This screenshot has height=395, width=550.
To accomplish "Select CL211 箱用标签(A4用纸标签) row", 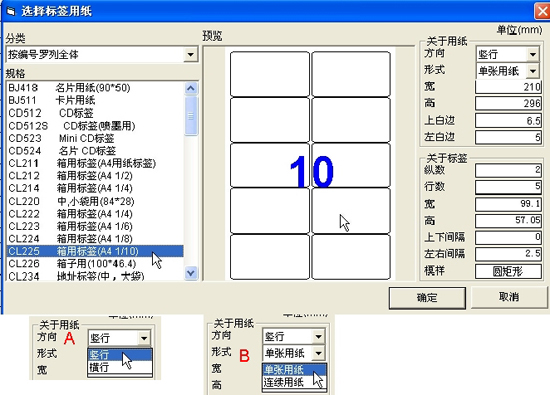I will [x=95, y=163].
